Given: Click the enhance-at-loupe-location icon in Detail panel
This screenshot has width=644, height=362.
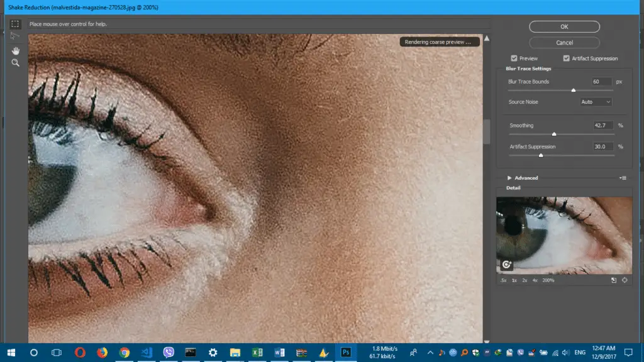Looking at the screenshot, I should tap(506, 264).
